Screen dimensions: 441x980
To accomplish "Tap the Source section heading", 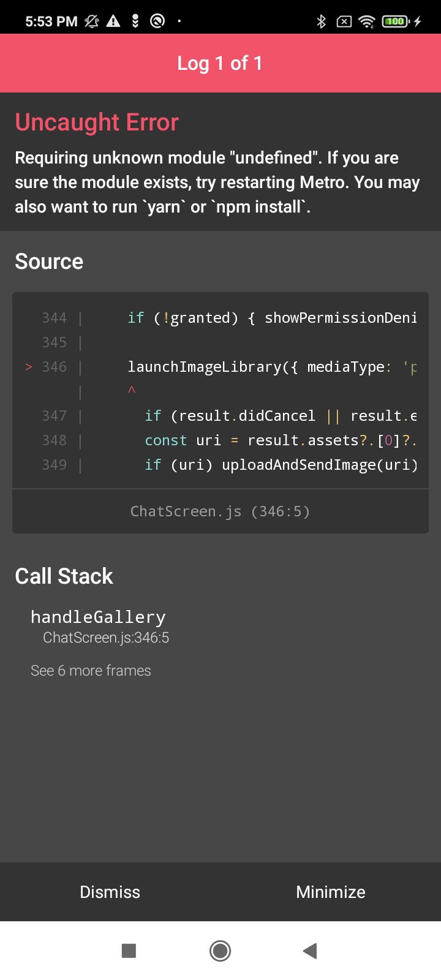I will [x=49, y=262].
